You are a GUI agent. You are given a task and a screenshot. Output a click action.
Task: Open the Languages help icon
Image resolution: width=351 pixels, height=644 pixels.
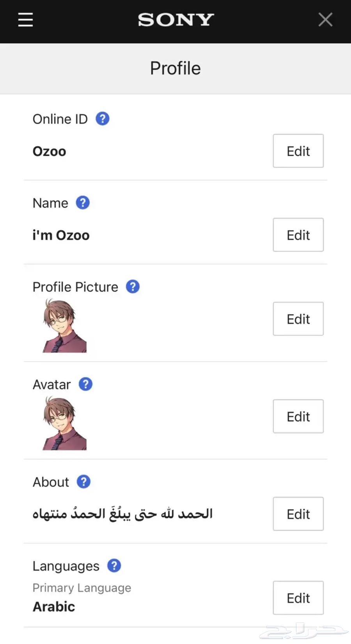coord(114,566)
